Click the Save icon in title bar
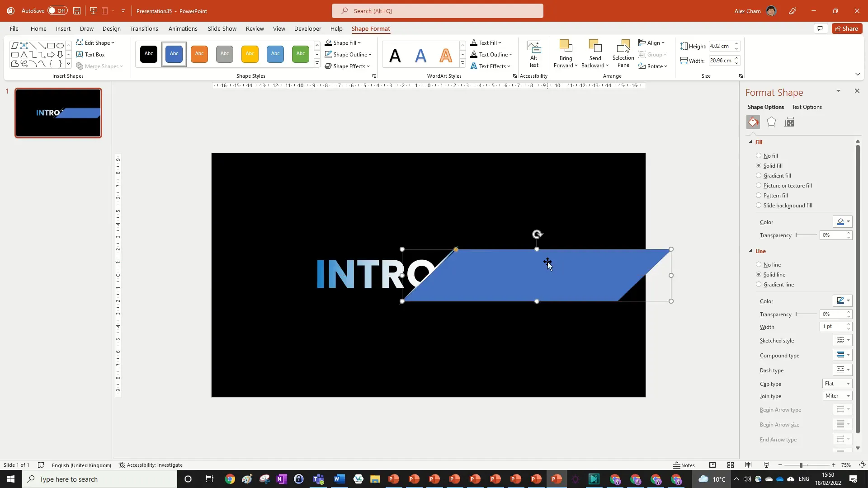 [x=77, y=11]
